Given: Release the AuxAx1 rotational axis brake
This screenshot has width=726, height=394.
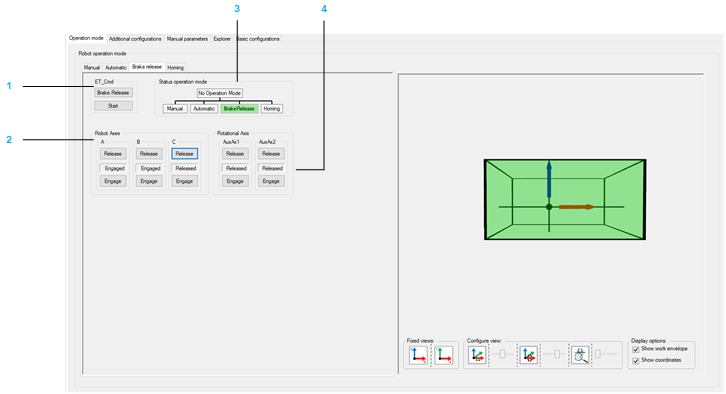Looking at the screenshot, I should click(x=235, y=154).
